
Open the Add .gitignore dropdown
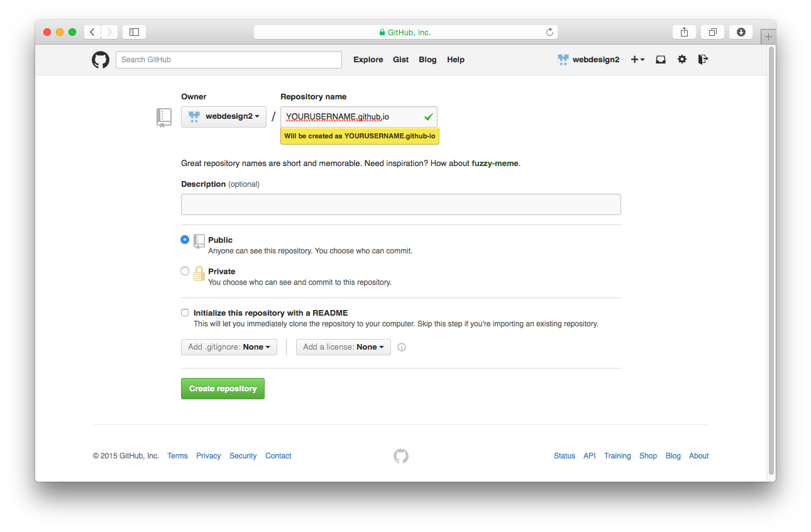[x=229, y=346]
